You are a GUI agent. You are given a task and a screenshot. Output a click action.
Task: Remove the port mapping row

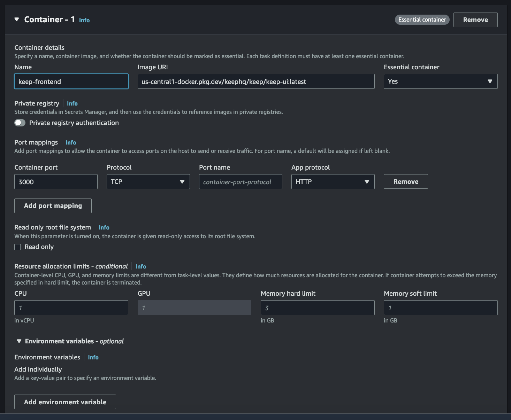406,181
